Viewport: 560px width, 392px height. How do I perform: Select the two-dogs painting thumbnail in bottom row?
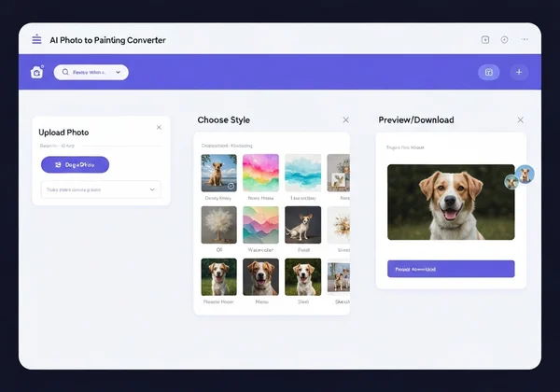(x=339, y=277)
